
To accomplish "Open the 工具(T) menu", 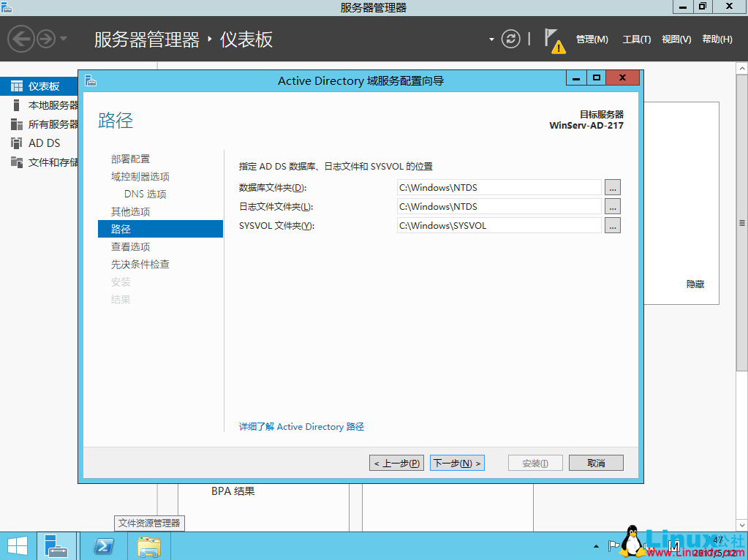I will tap(635, 39).
